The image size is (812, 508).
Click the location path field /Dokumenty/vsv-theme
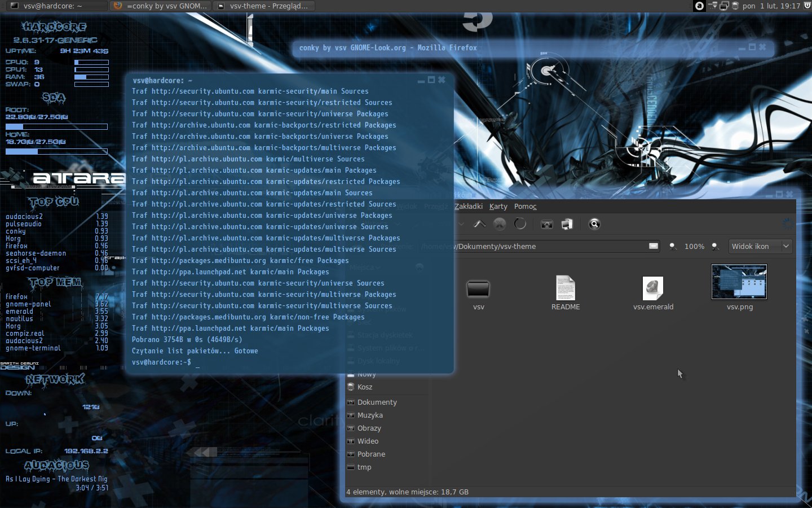pyautogui.click(x=540, y=247)
